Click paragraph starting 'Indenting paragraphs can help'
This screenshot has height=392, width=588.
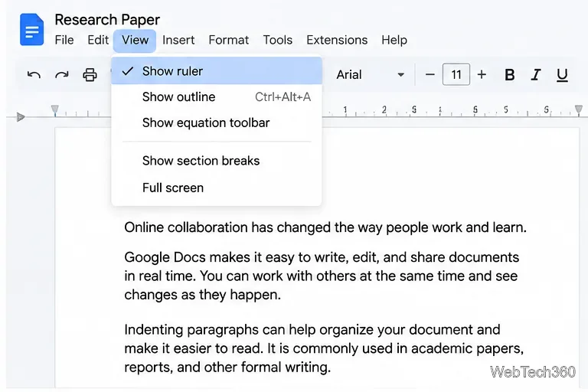click(324, 348)
